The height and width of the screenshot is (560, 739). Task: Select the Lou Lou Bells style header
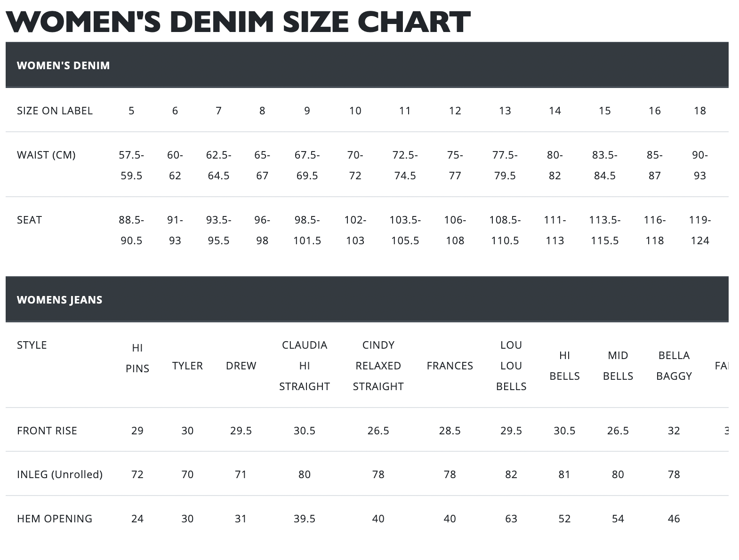[511, 366]
